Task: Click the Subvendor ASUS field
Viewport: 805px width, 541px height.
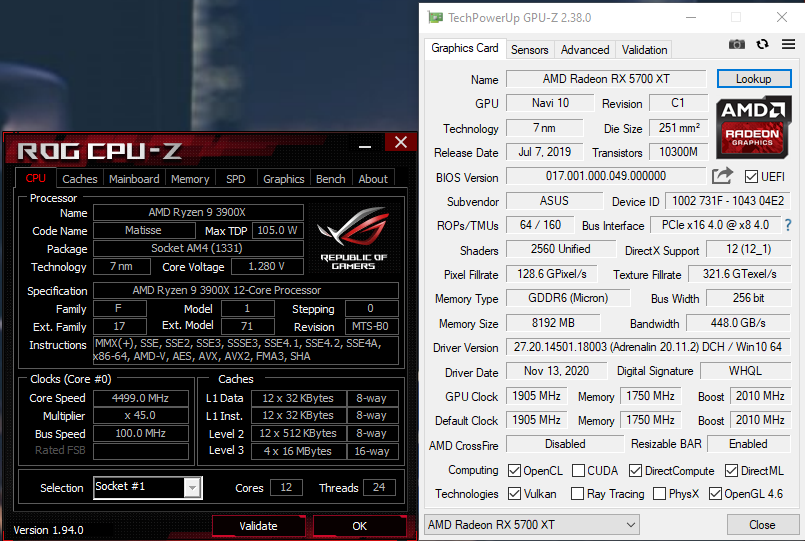Action: click(x=554, y=201)
